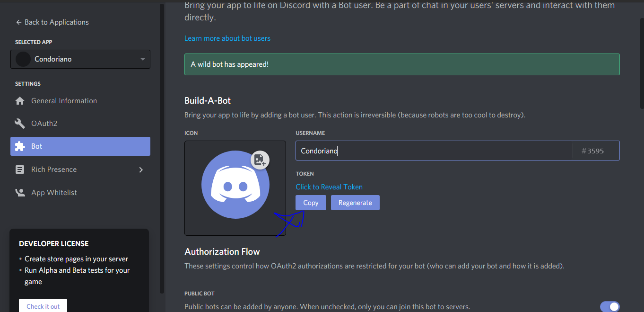Click the sidebar vertical scrollbar
Screen dimensions: 644x312
(162, 148)
